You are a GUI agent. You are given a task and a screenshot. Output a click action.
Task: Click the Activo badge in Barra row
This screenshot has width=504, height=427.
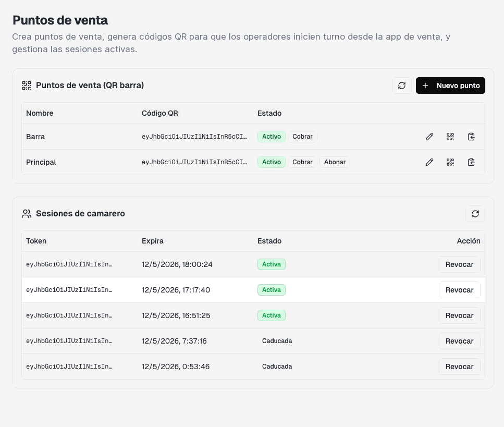click(x=272, y=137)
